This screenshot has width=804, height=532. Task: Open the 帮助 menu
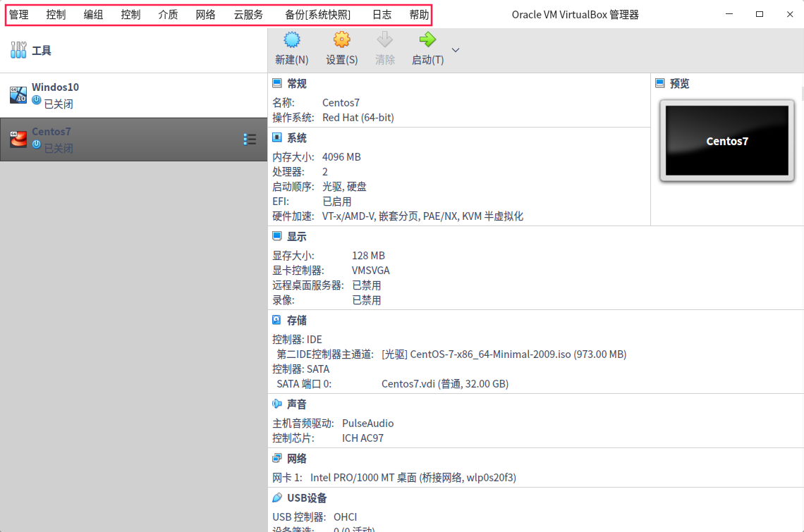(x=419, y=15)
